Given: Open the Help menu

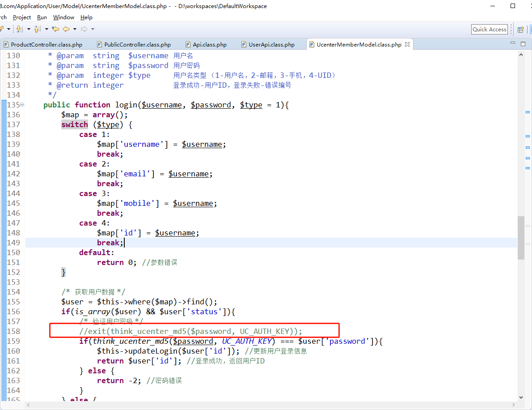Looking at the screenshot, I should (x=86, y=17).
